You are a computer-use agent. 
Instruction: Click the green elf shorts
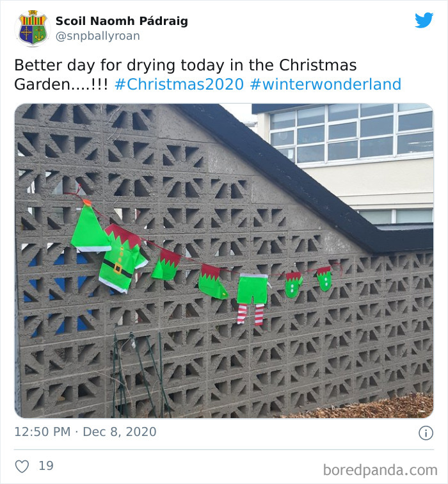click(252, 289)
